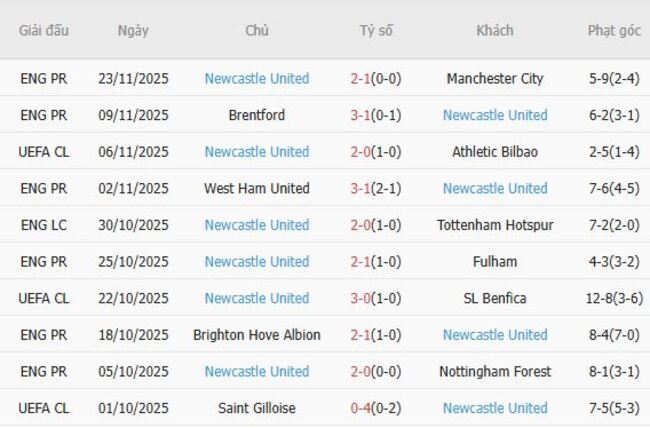This screenshot has width=650, height=428.
Task: Click the Manchester City team link
Action: (x=495, y=78)
